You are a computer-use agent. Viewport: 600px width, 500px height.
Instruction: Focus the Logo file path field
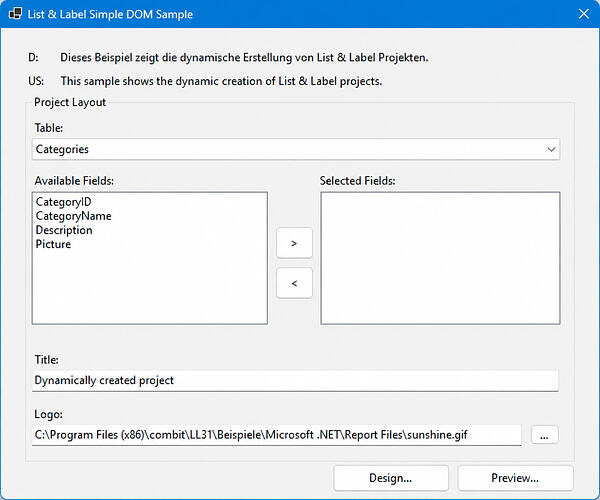point(277,435)
